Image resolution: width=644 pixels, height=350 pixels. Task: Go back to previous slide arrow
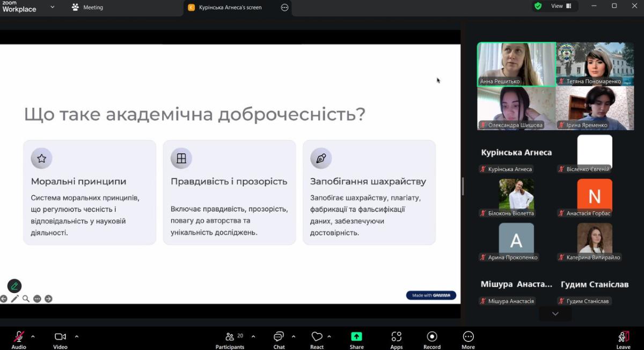click(x=4, y=299)
